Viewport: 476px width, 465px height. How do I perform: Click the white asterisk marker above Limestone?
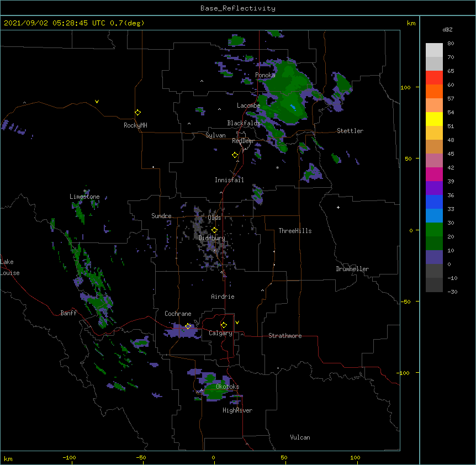pyautogui.click(x=84, y=191)
